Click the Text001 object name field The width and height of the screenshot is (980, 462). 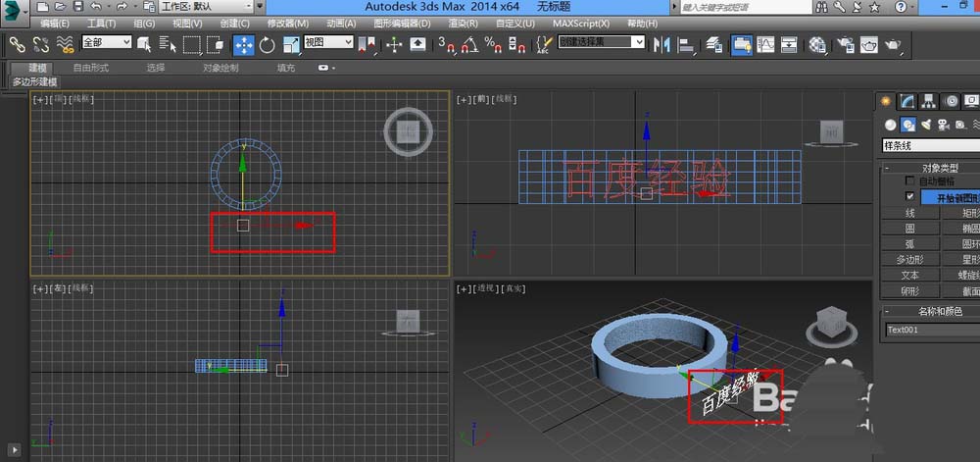[x=933, y=330]
